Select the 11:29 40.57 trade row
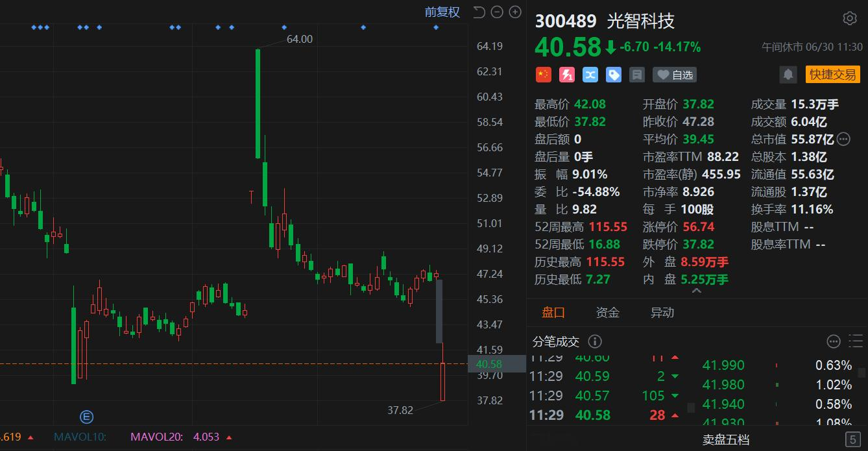The image size is (868, 451). pyautogui.click(x=605, y=395)
